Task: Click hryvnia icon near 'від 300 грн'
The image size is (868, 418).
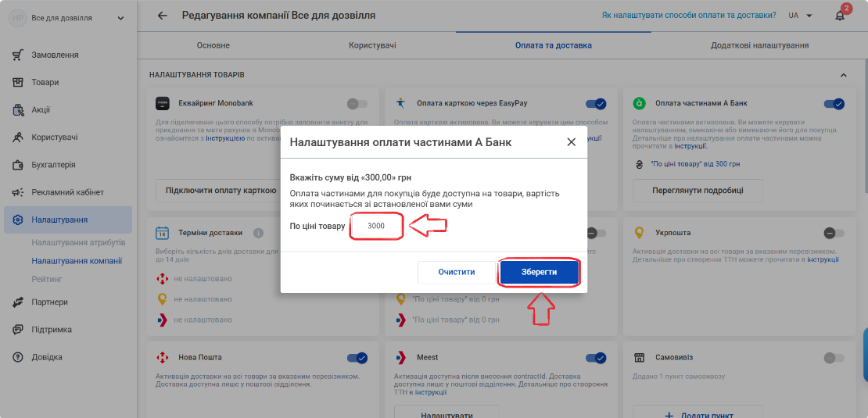Action: (640, 164)
